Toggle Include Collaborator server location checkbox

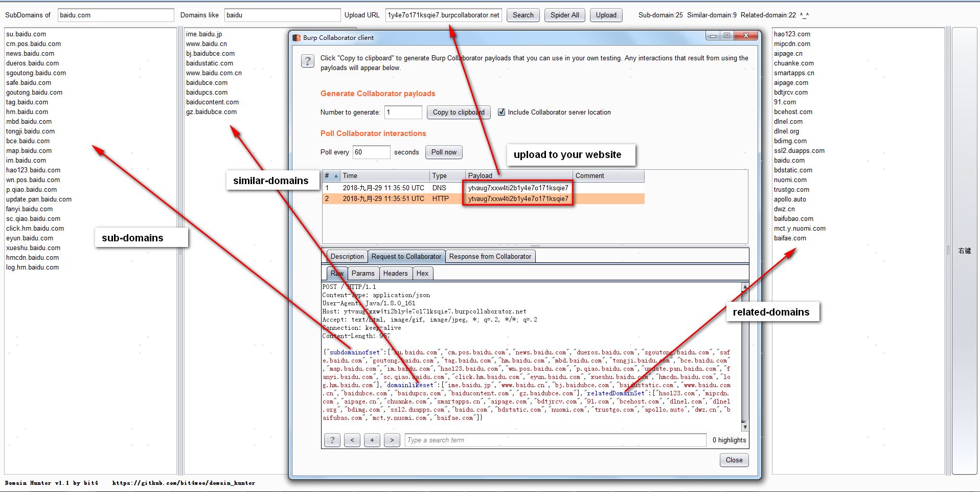click(502, 112)
